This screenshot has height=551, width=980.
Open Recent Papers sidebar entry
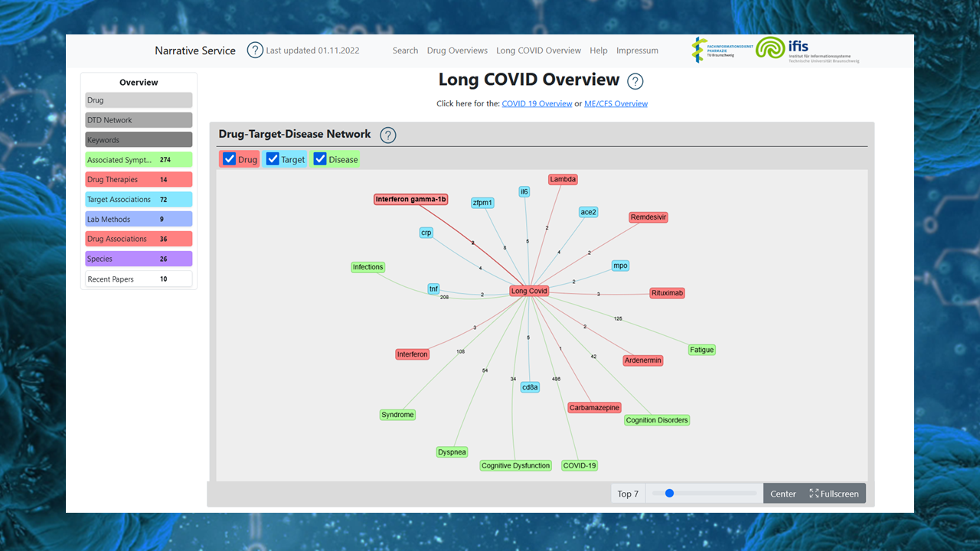click(x=139, y=279)
